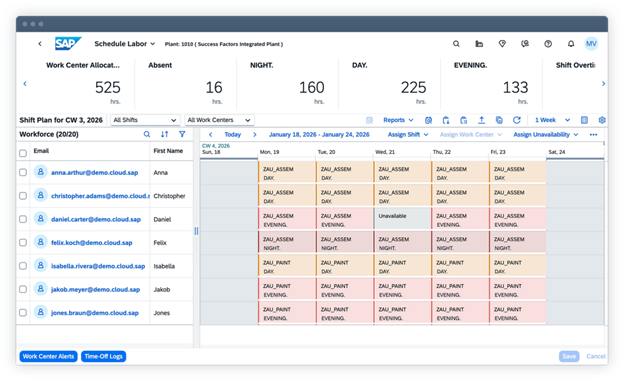Show next KPI cards with right arrow
This screenshot has width=624, height=381.
pyautogui.click(x=603, y=84)
